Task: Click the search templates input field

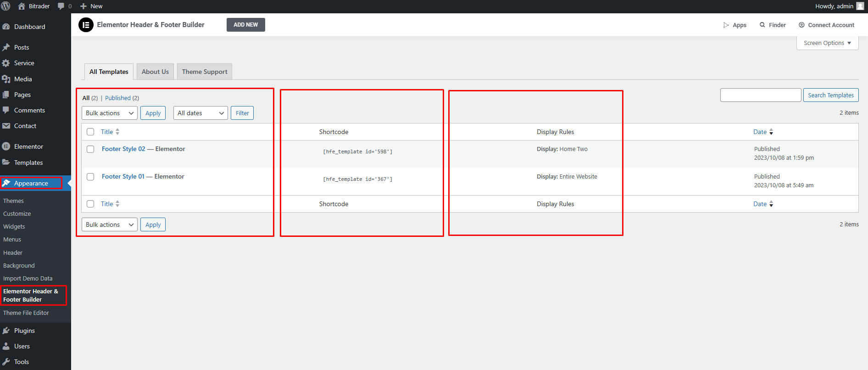Action: (x=760, y=95)
